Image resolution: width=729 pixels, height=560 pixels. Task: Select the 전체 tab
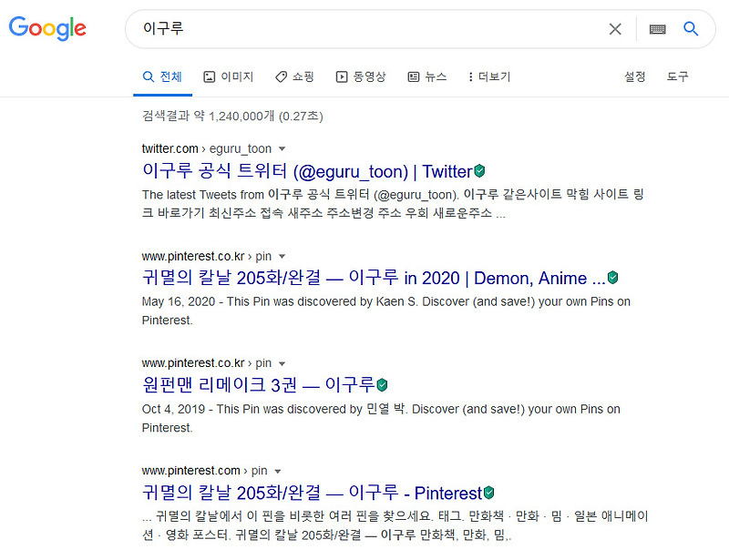tap(162, 76)
